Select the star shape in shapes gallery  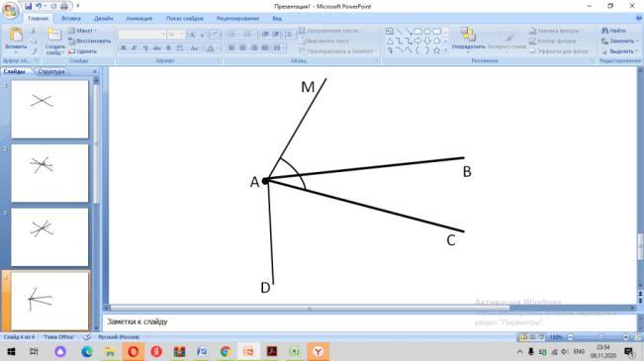click(436, 50)
